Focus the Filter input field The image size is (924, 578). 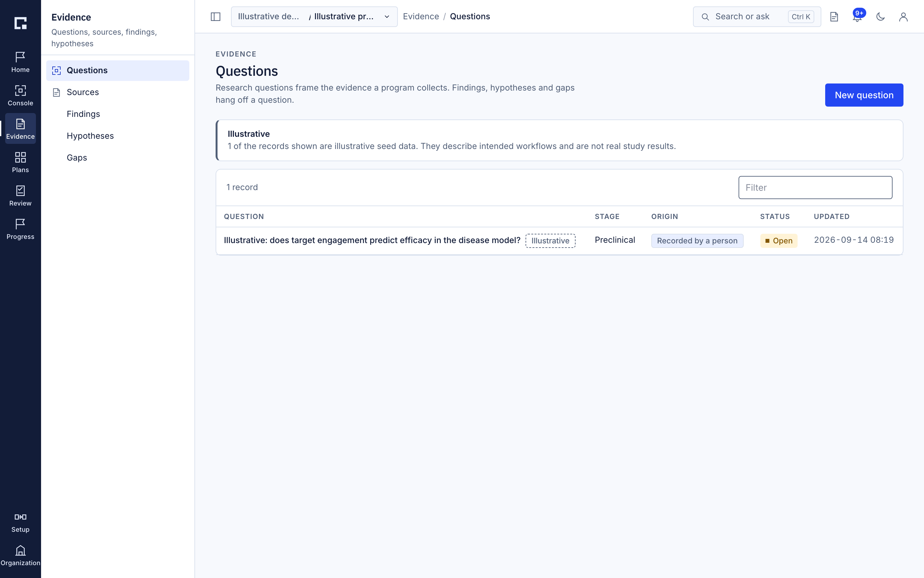(815, 187)
